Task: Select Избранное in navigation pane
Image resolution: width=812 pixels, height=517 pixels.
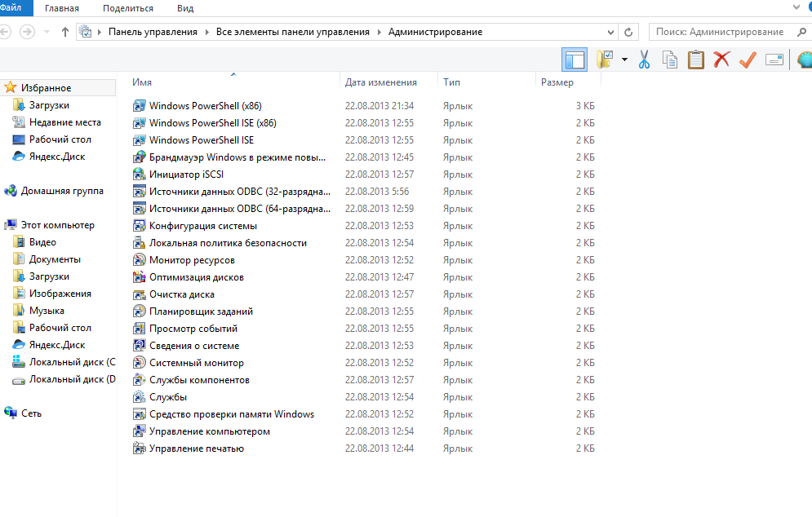Action: pyautogui.click(x=46, y=88)
